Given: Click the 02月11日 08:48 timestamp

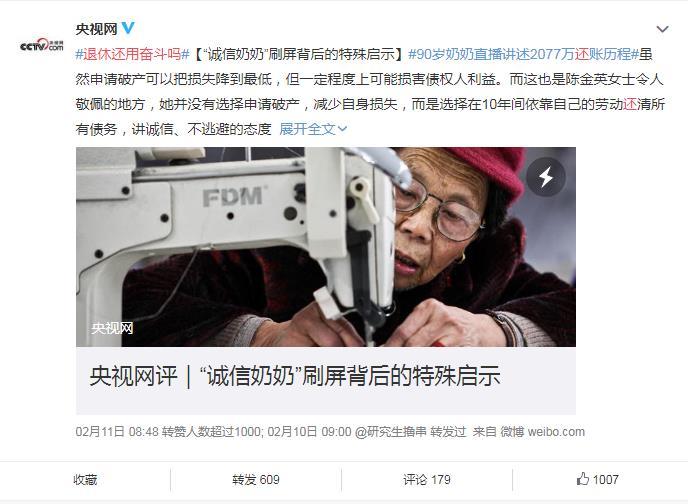Looking at the screenshot, I should click(117, 432).
